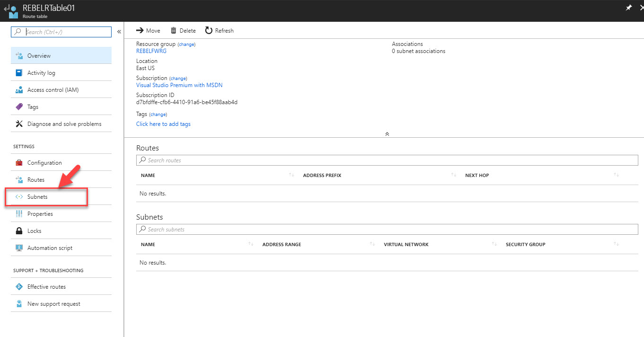Click the Locks padlock icon
This screenshot has width=644, height=337.
pyautogui.click(x=19, y=231)
